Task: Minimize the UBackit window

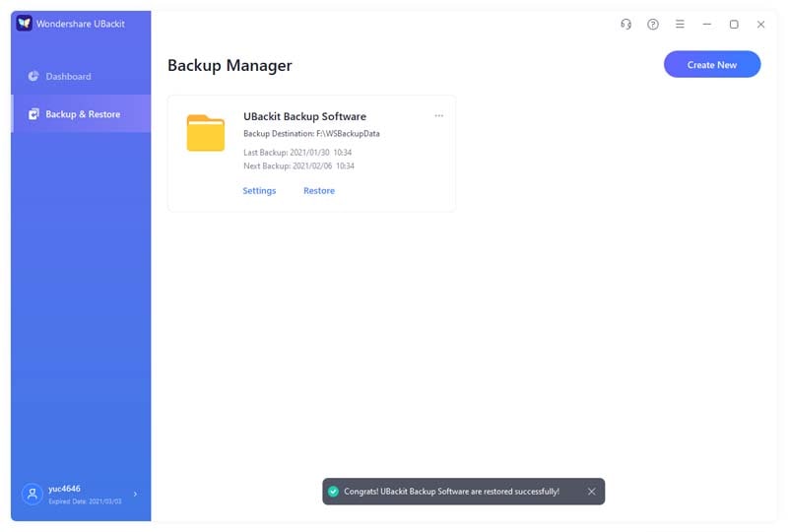Action: click(707, 24)
